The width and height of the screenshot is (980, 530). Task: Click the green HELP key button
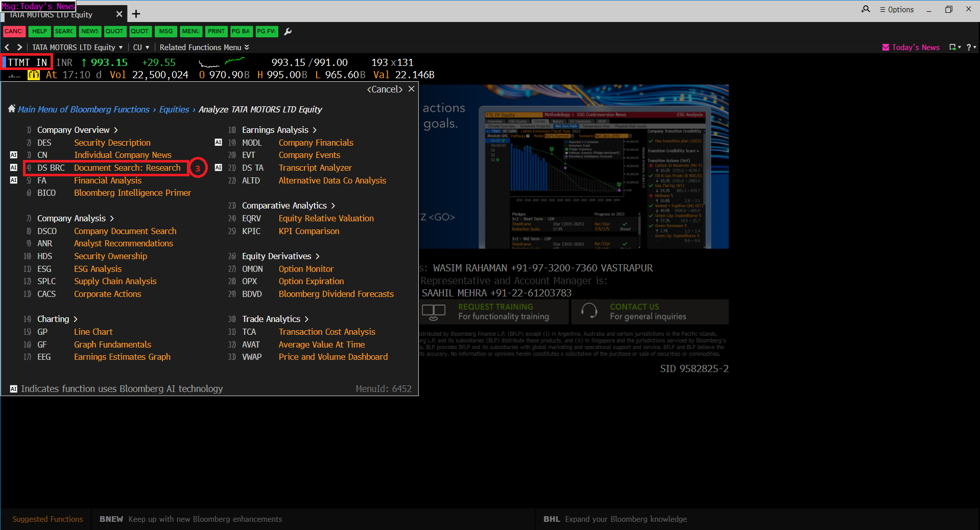coord(39,31)
